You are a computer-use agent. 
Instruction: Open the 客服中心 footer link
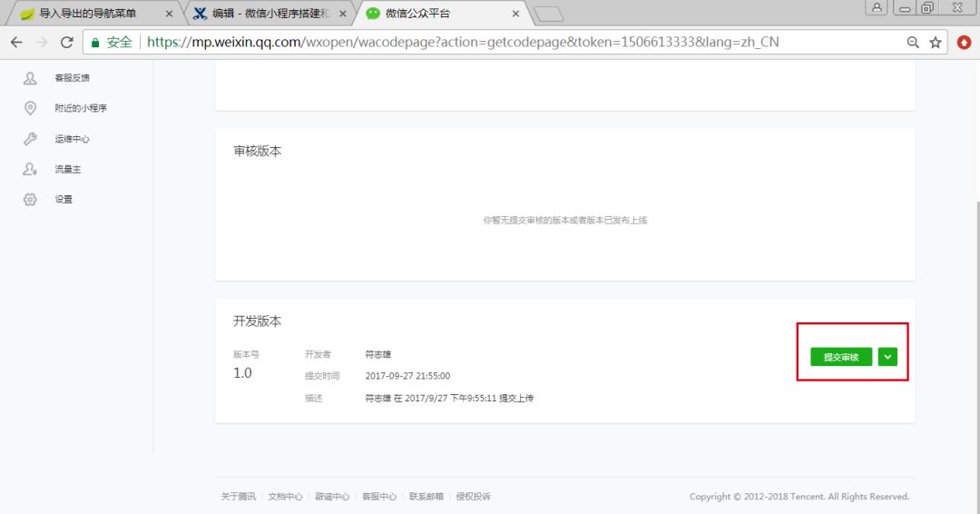[379, 497]
